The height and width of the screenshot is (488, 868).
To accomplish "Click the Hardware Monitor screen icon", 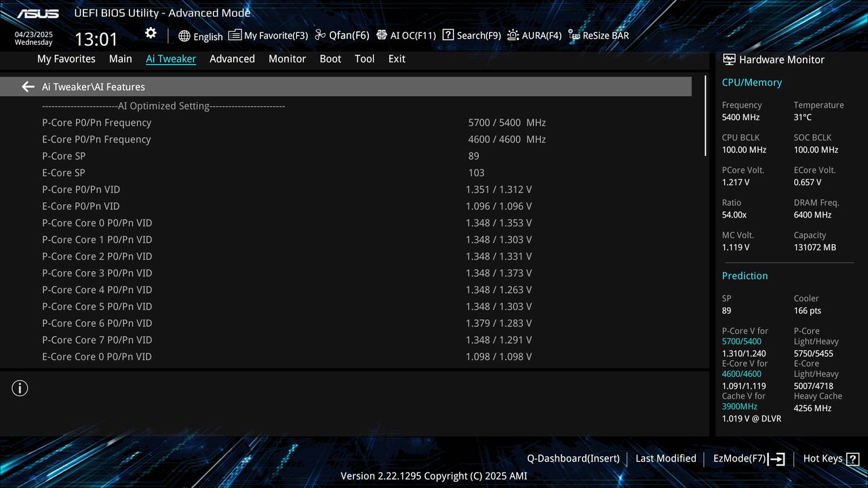I will (x=729, y=60).
